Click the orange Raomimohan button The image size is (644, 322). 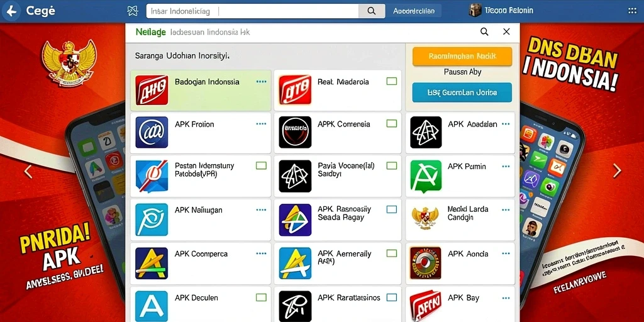tap(462, 56)
